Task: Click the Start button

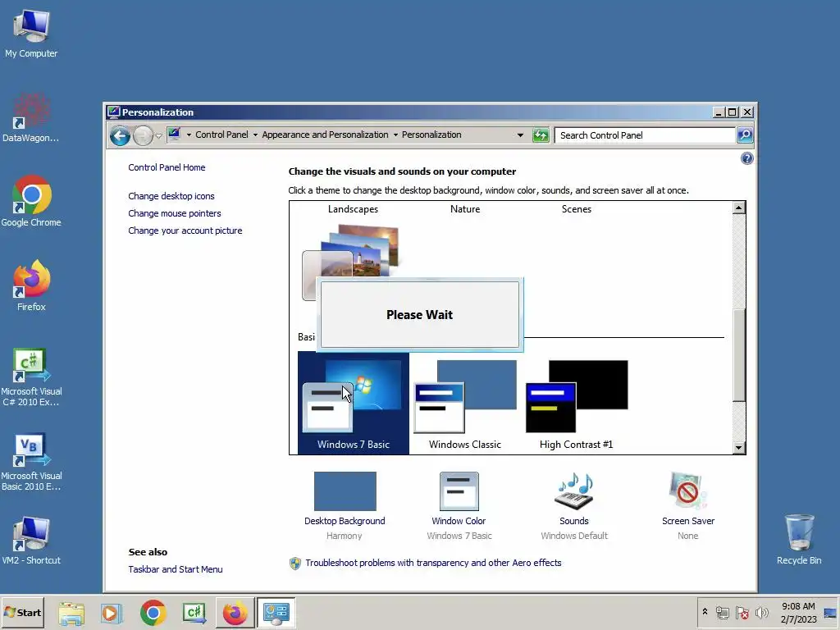Action: [22, 612]
